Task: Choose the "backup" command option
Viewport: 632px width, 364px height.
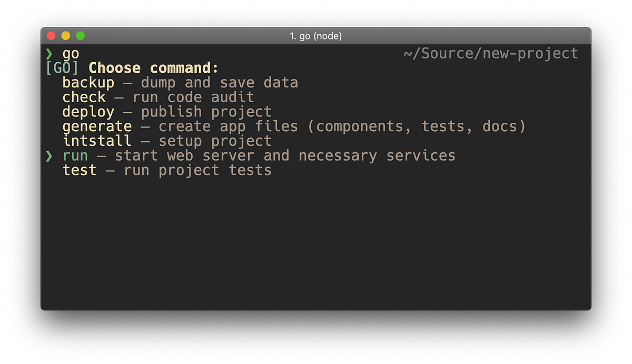Action: pyautogui.click(x=88, y=82)
